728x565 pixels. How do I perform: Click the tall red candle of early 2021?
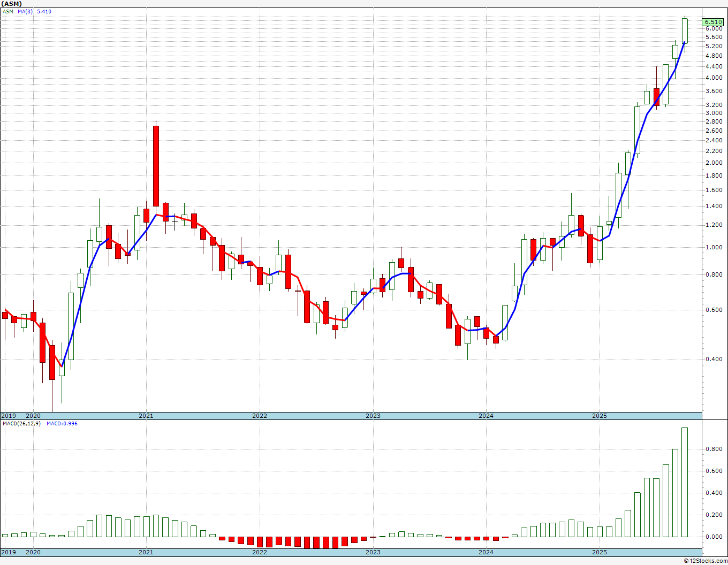pyautogui.click(x=156, y=166)
